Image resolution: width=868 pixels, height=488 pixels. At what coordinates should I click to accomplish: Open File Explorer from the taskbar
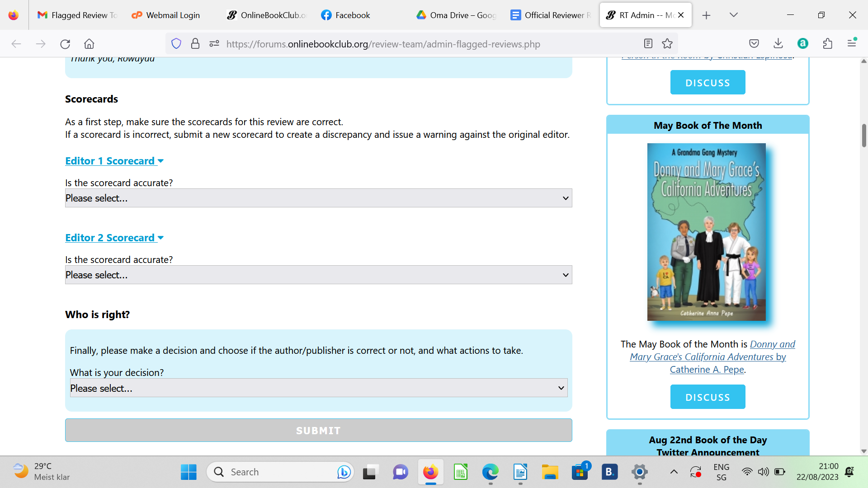550,472
